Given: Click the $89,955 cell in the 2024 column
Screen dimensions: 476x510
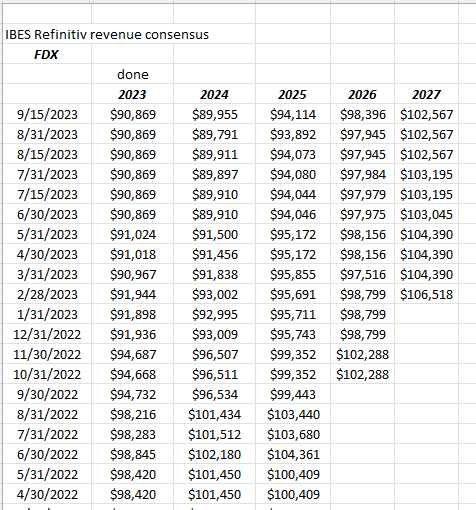Looking at the screenshot, I should pos(215,114).
